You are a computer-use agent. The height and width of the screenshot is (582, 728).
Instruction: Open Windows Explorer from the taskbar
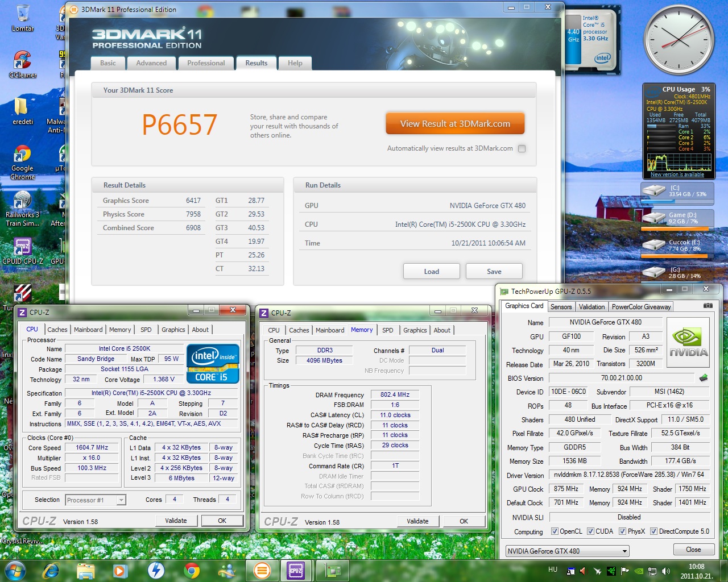(85, 570)
